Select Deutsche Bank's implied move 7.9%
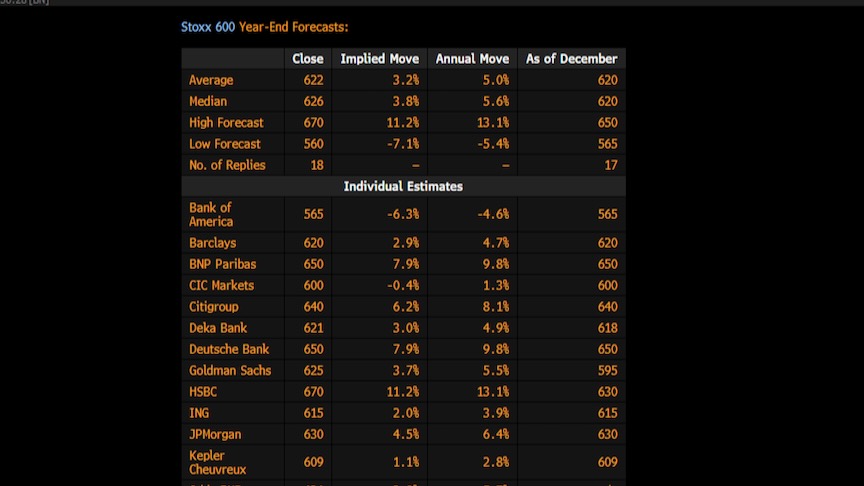This screenshot has height=486, width=864. [x=402, y=349]
